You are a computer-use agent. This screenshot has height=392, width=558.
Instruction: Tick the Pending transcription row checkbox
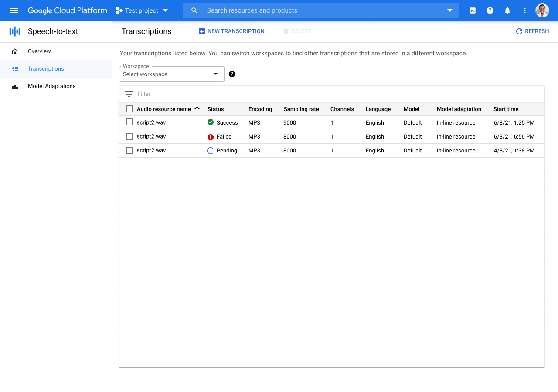coord(129,151)
